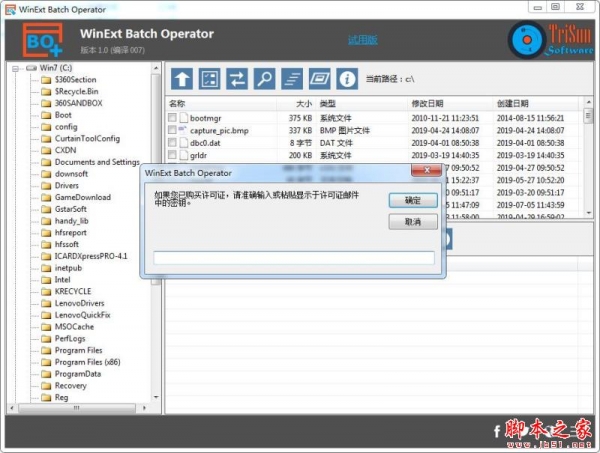Screen dimensions: 600x453
Task: Select the downsoft folder
Action: [71, 174]
